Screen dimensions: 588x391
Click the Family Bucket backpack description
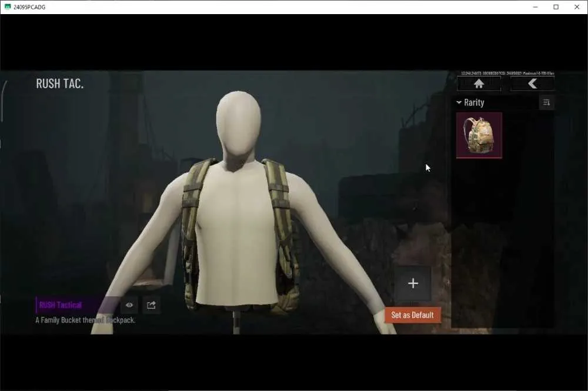(x=85, y=320)
